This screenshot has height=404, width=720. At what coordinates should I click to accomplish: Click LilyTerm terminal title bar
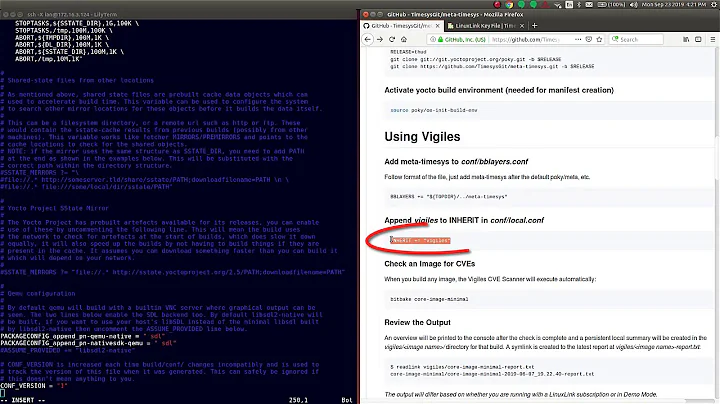179,15
